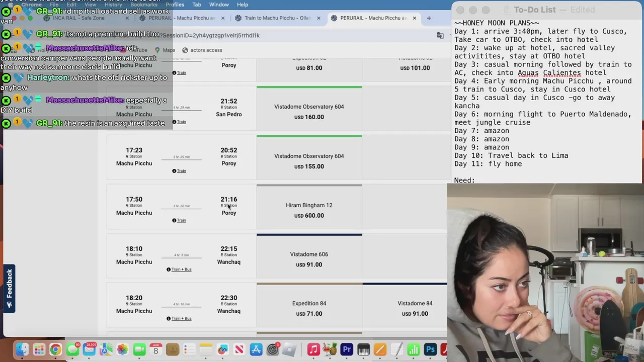Launch Pages from the Dock
Viewport: 644px width, 362px height.
click(x=380, y=349)
